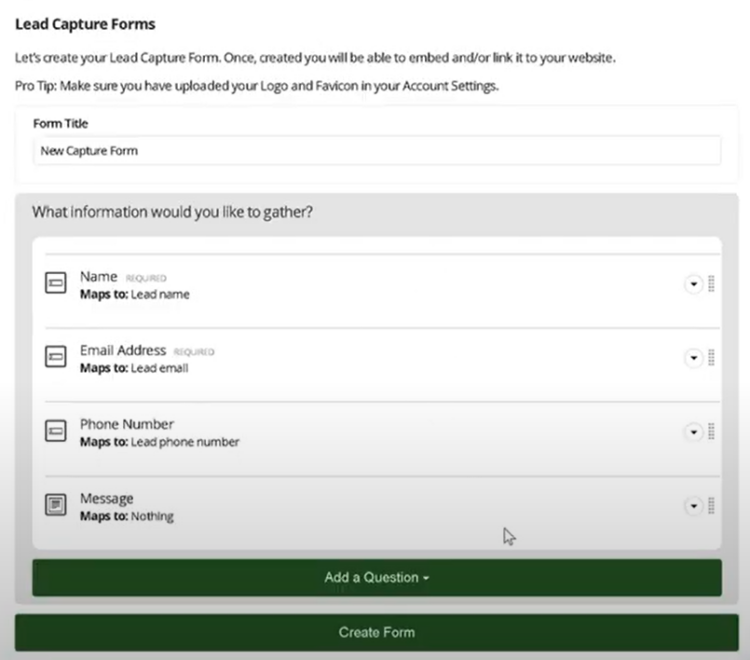Image resolution: width=750 pixels, height=660 pixels.
Task: Click into the Form Title input field
Action: pos(377,151)
